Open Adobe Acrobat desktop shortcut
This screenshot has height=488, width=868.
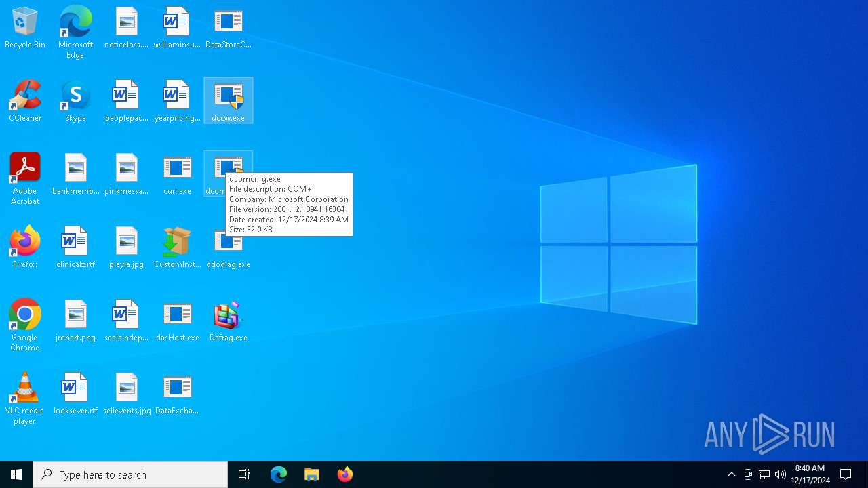click(x=25, y=179)
